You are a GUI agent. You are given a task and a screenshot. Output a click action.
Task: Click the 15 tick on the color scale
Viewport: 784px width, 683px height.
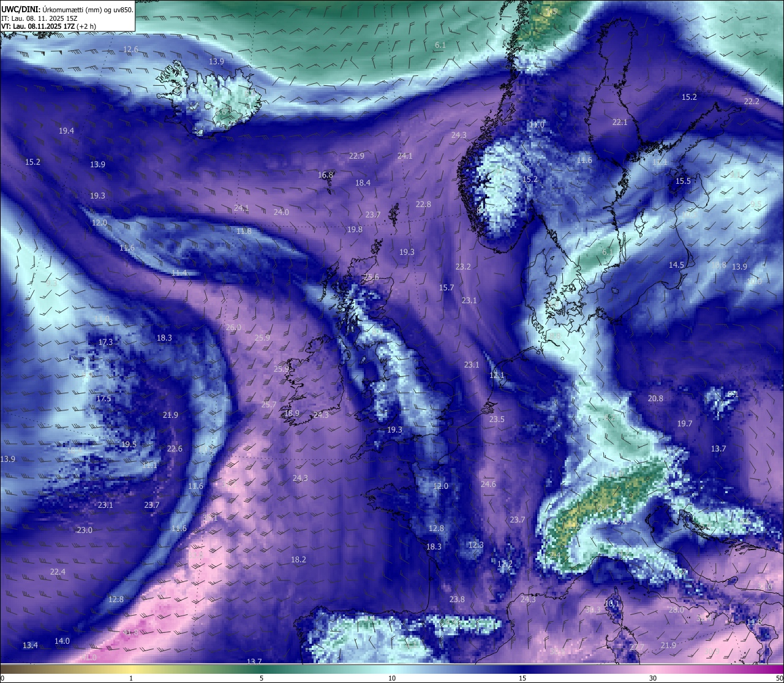522,678
